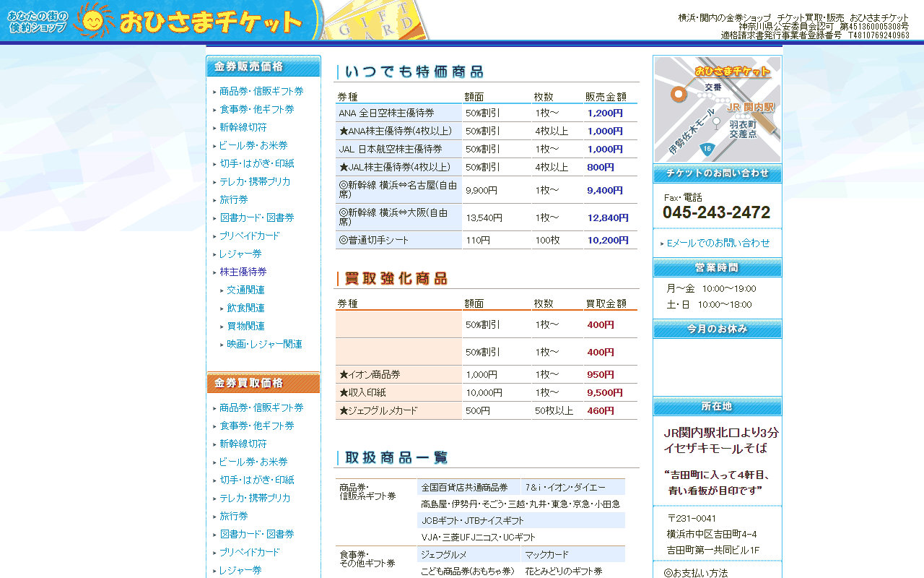The image size is (924, 578).
Task: Select 新幹線切符 in the 買取価格 menu
Action: 243,444
